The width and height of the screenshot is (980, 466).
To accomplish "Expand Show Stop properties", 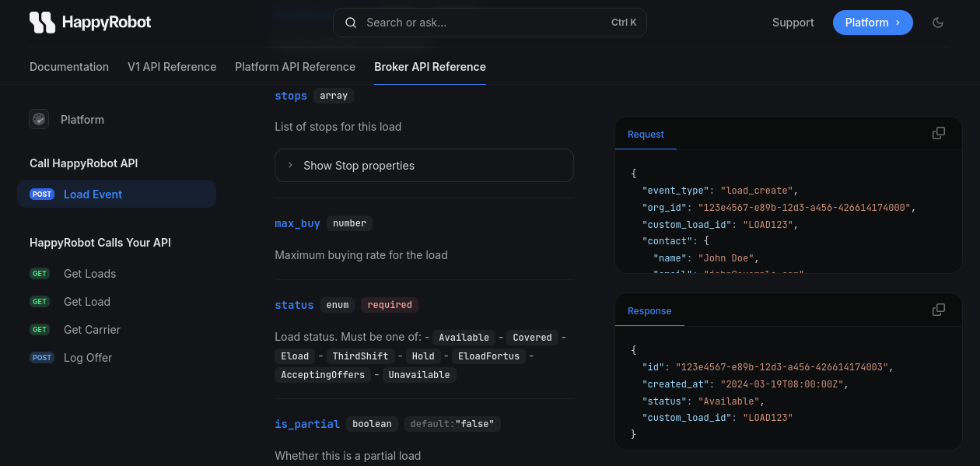I will coord(424,165).
